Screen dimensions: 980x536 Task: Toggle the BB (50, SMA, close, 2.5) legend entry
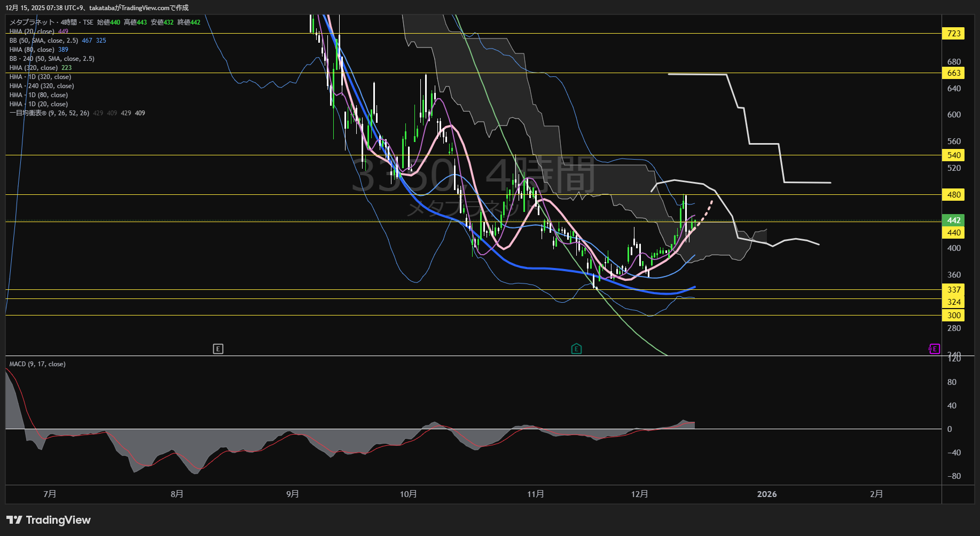pyautogui.click(x=44, y=41)
